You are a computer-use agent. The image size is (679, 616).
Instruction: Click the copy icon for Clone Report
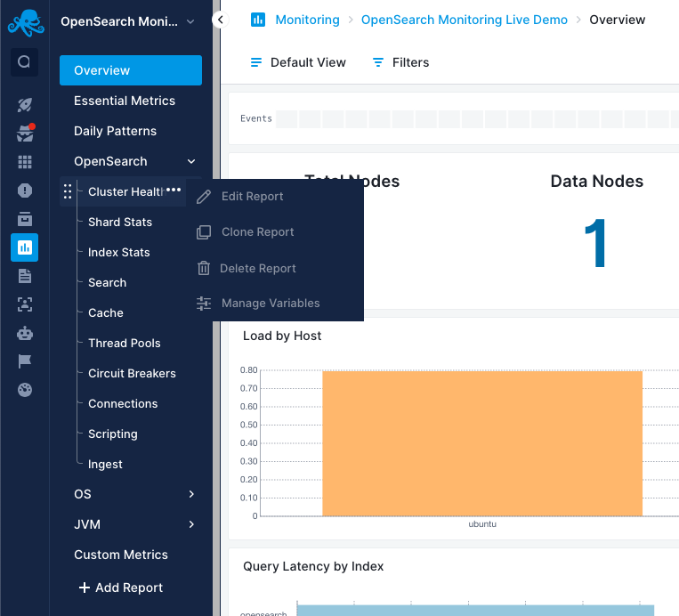coord(204,232)
